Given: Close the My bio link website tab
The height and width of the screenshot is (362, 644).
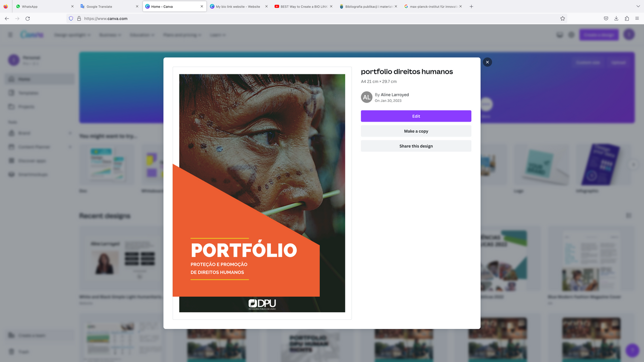Looking at the screenshot, I should (266, 7).
